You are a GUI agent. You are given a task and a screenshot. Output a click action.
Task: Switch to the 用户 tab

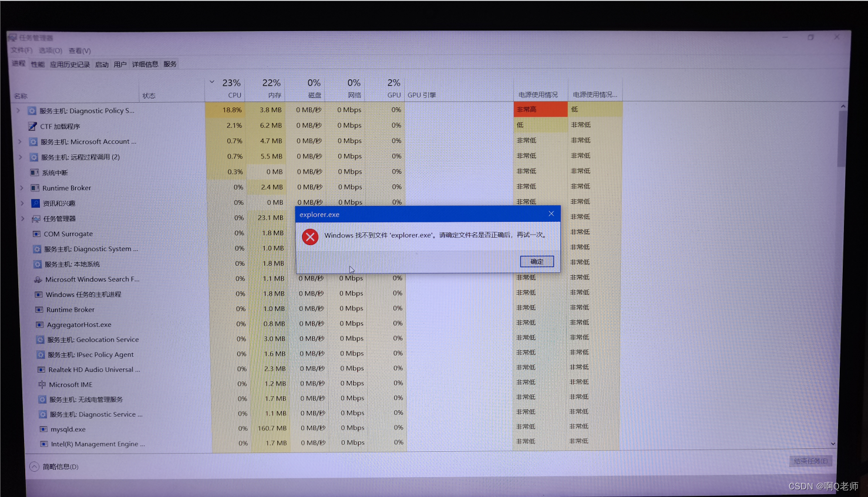point(120,65)
